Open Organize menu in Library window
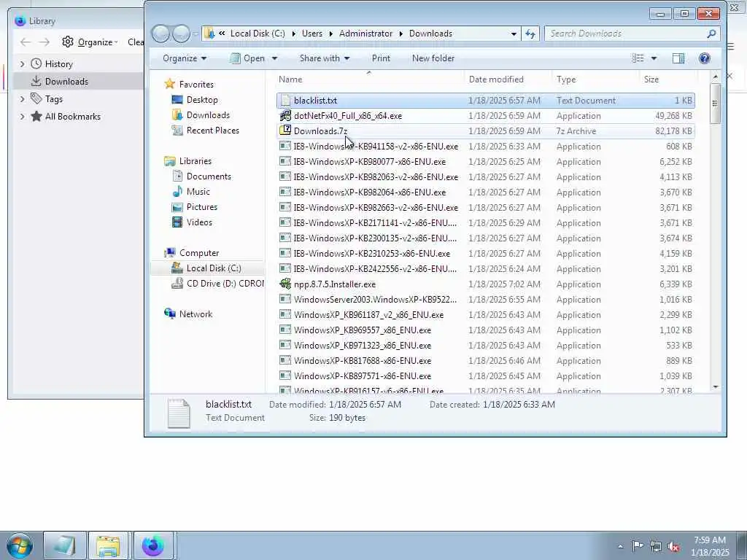 [x=90, y=42]
